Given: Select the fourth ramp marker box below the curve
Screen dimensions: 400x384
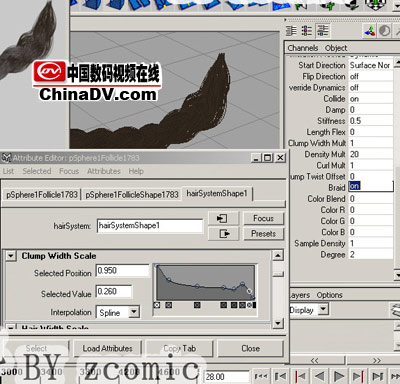Looking at the screenshot, I should click(224, 305).
